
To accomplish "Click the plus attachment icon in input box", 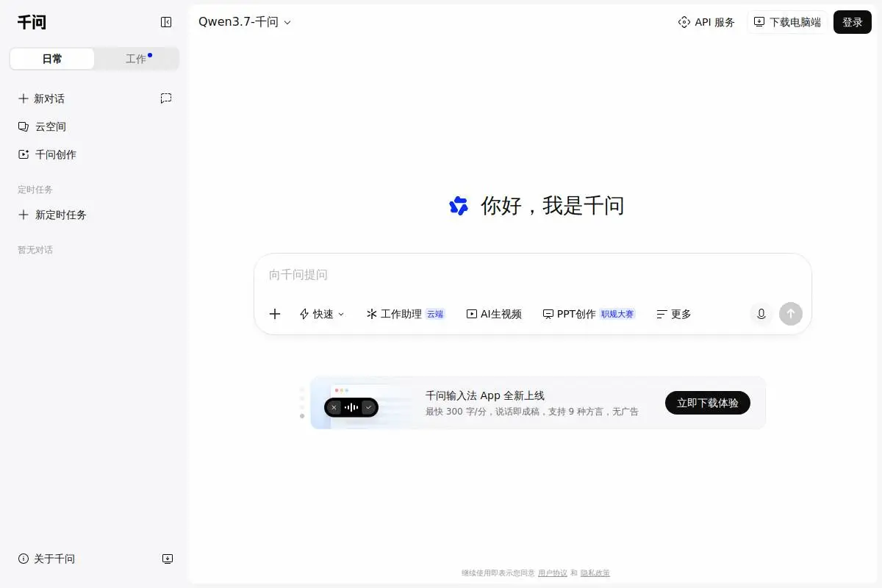I will 275,314.
